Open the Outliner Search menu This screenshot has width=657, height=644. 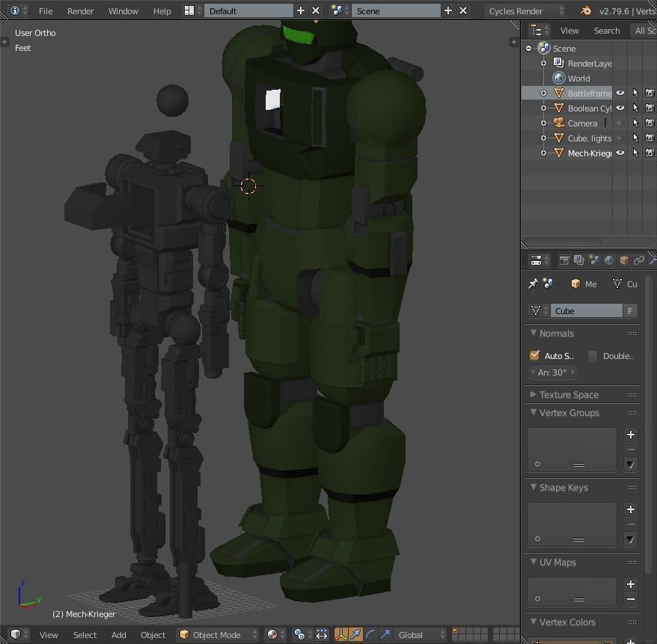607,31
